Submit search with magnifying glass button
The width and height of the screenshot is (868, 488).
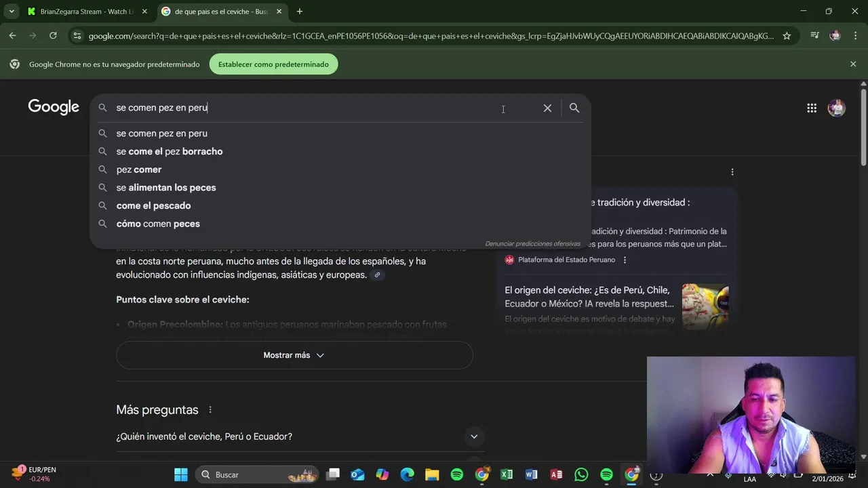[574, 108]
